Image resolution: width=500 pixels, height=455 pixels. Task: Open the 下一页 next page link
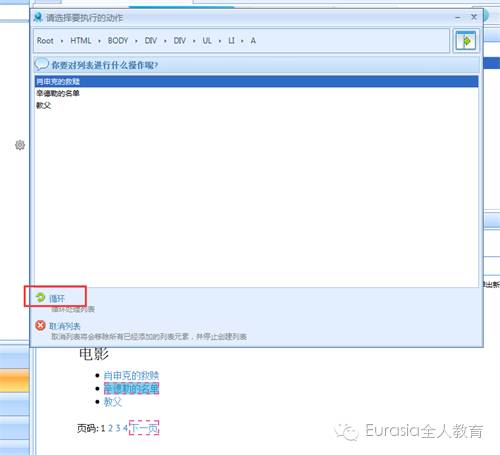point(144,428)
